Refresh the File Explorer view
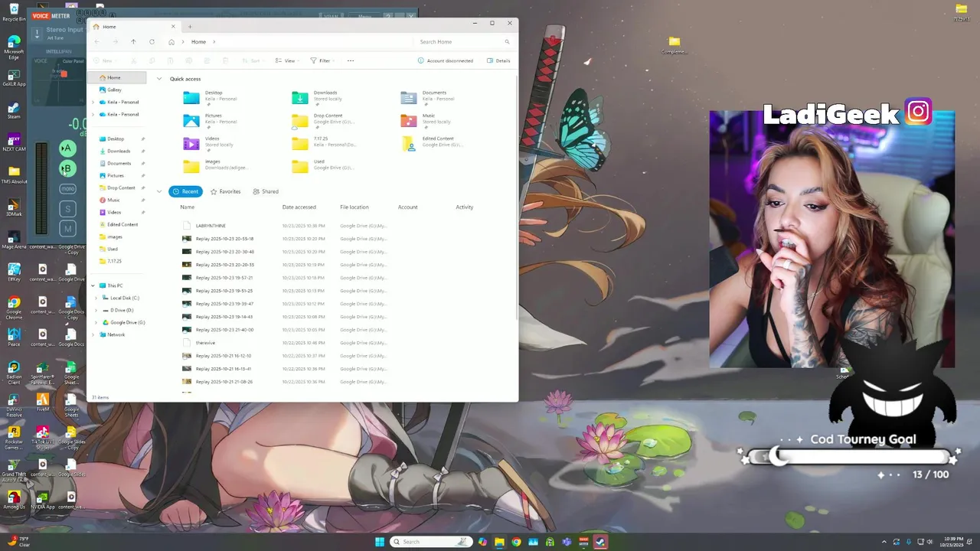The image size is (980, 551). click(152, 42)
